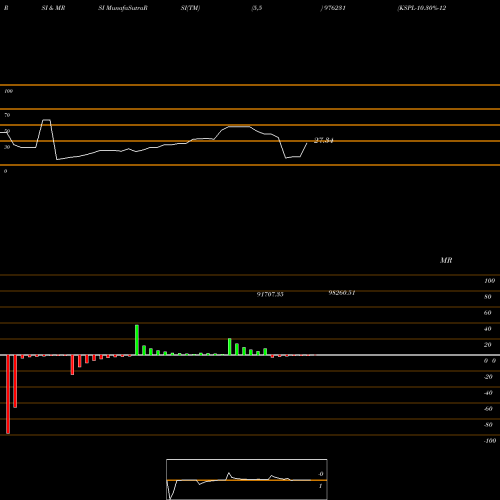Click the 40 label on MR axis

coord(488,329)
